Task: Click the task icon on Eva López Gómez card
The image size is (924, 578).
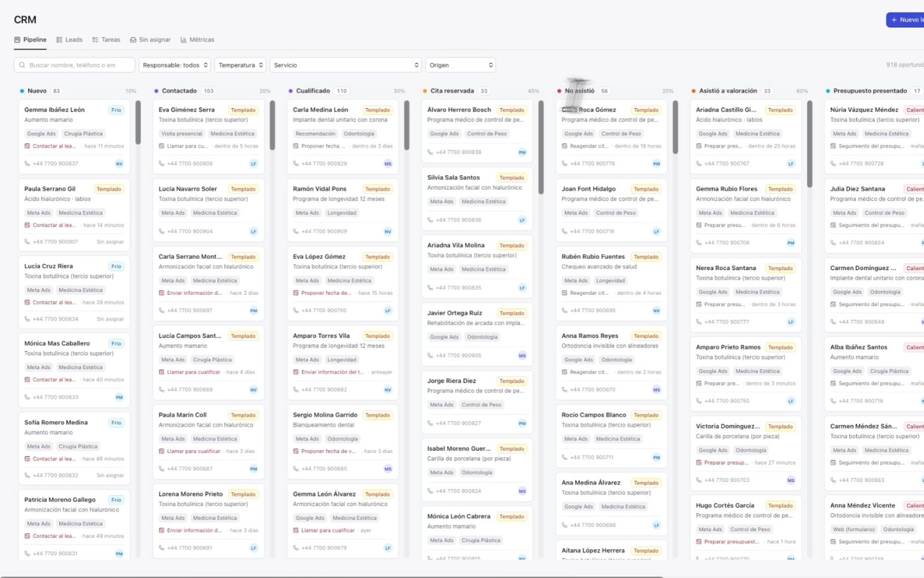Action: [296, 293]
